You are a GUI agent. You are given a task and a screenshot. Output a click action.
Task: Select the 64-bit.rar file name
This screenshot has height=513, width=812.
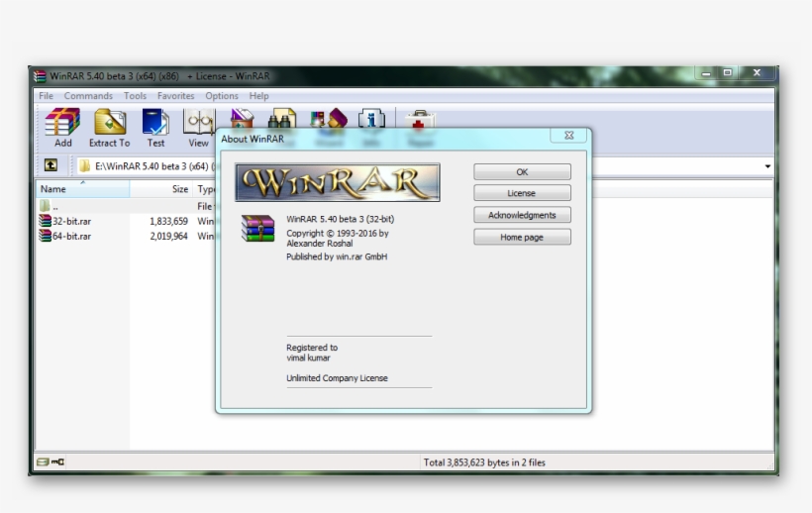click(x=71, y=236)
